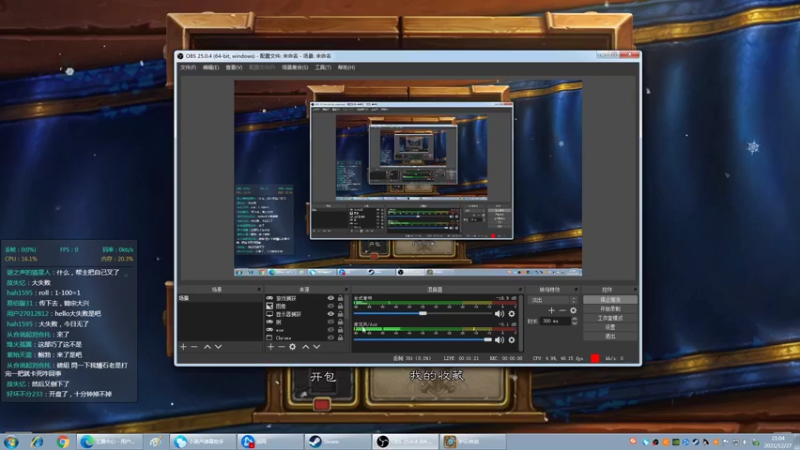Viewport: 800px width, 450px height.
Task: Open the 帮助 menu in OBS
Action: 346,67
